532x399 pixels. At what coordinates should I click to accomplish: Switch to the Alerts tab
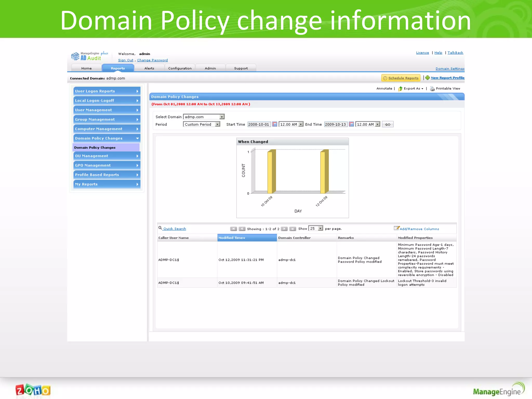click(149, 68)
